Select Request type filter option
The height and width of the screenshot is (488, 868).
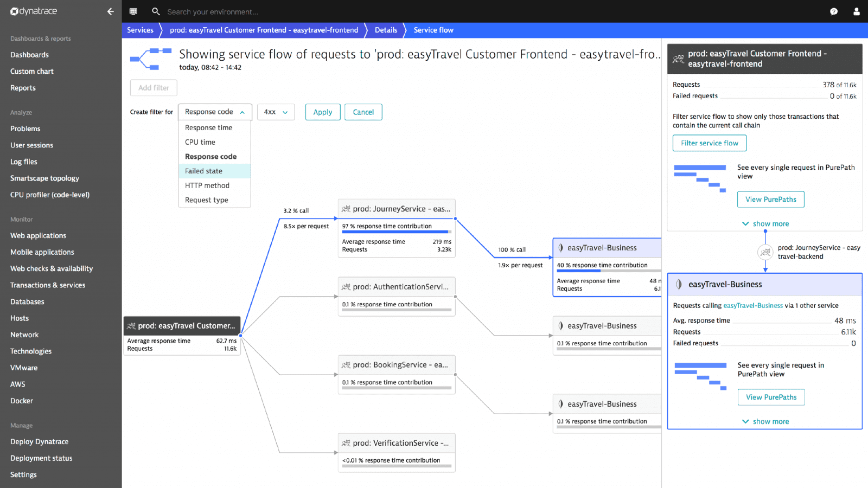click(214, 200)
